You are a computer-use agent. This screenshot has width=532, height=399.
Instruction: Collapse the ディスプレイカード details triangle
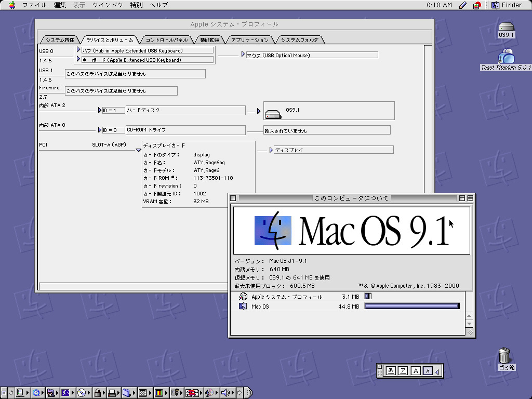tap(138, 150)
